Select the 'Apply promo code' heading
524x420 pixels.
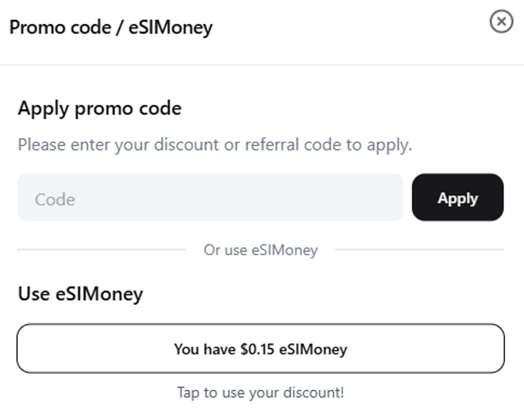(x=100, y=108)
